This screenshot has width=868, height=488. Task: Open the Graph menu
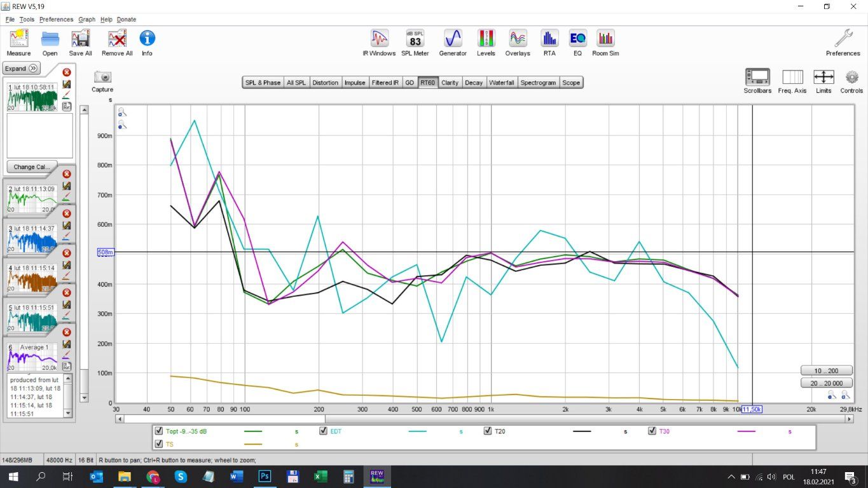point(87,19)
